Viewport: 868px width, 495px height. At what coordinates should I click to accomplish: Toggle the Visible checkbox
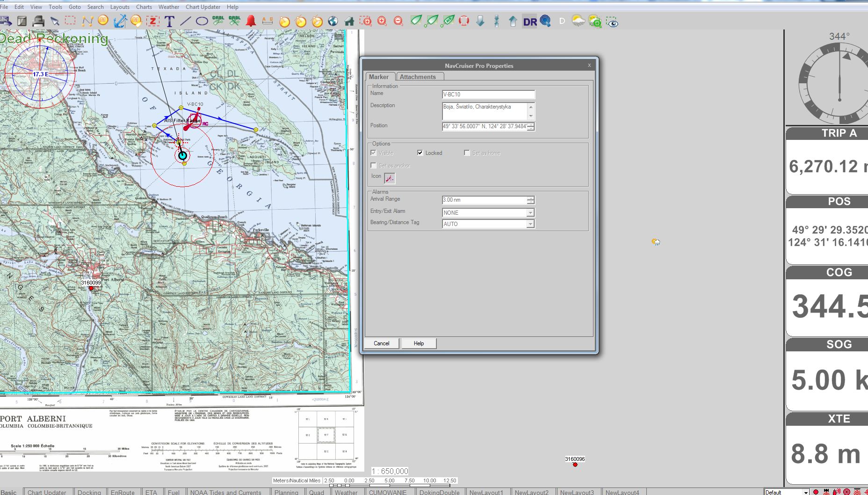pyautogui.click(x=373, y=153)
